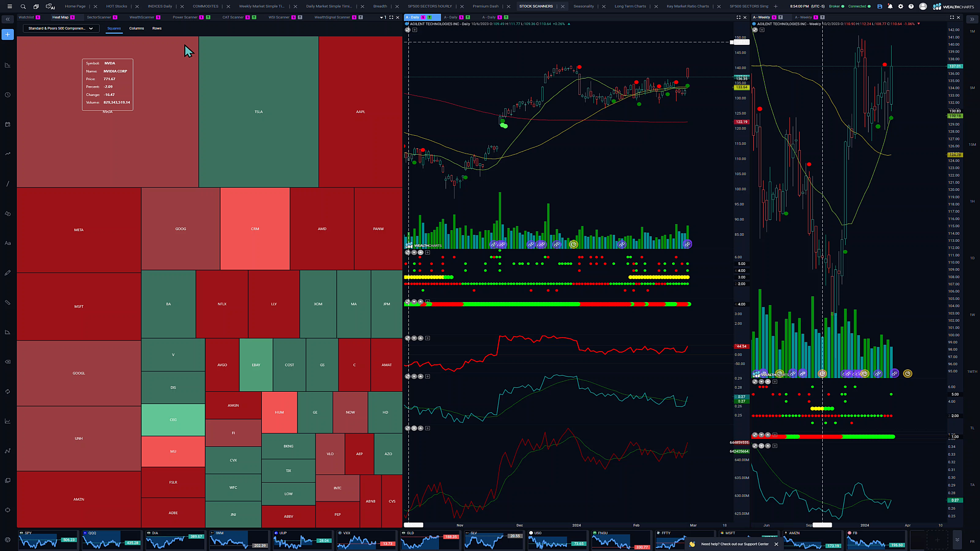Switch to the Watchlist tab
This screenshot has width=980, height=551.
[26, 17]
